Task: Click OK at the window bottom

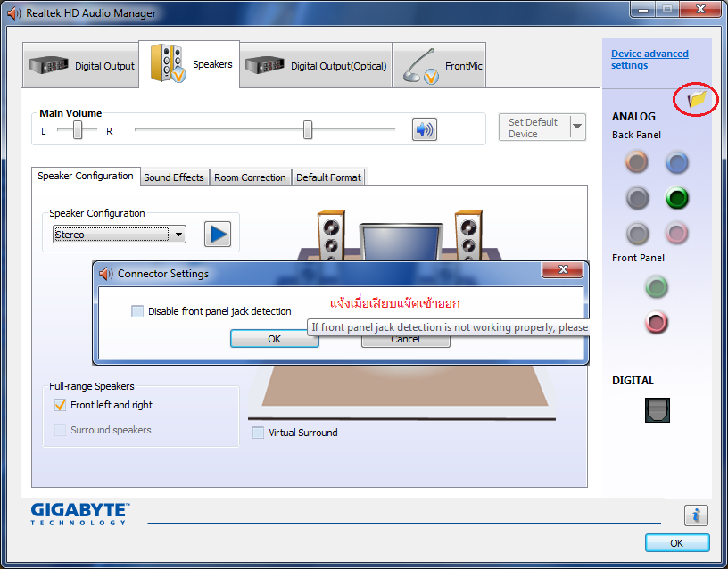Action: click(677, 543)
